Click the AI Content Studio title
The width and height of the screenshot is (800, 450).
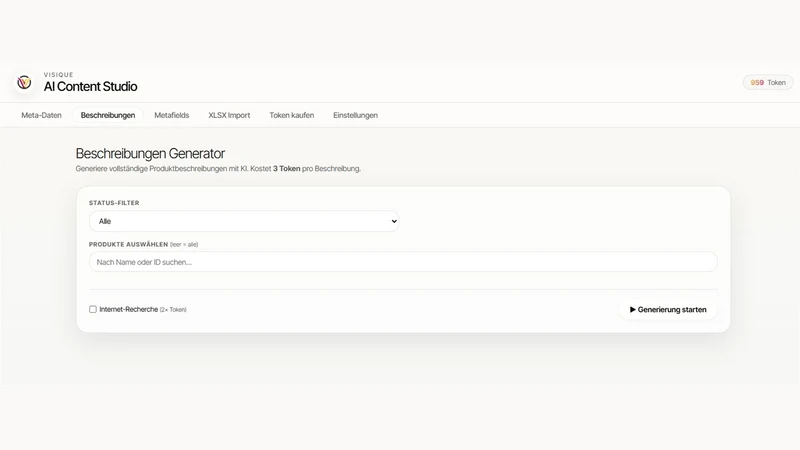[x=90, y=87]
